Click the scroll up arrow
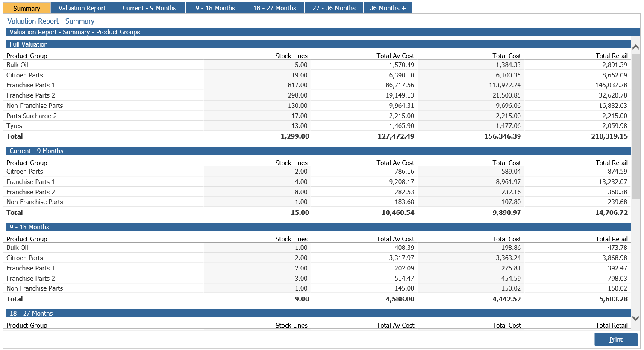 [635, 47]
